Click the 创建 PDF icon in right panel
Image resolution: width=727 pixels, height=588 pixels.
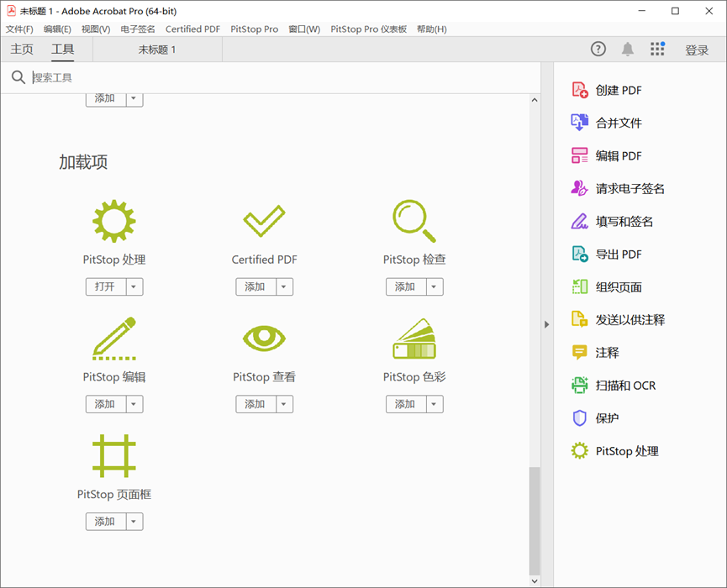(580, 90)
